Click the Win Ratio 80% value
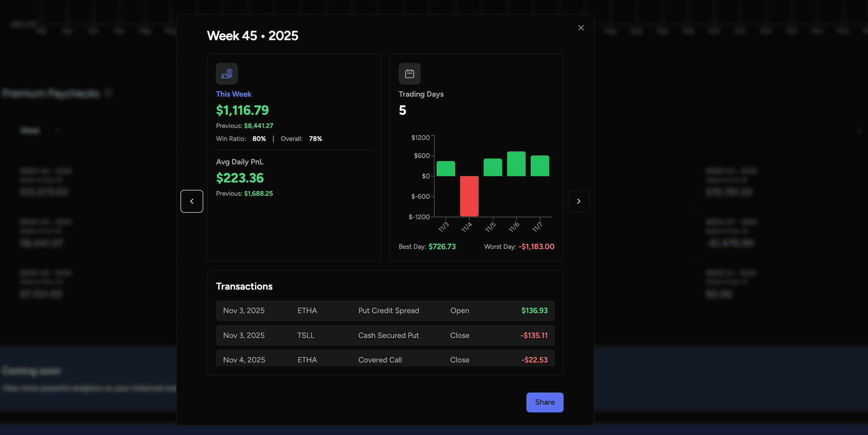The width and height of the screenshot is (868, 435). pos(259,139)
